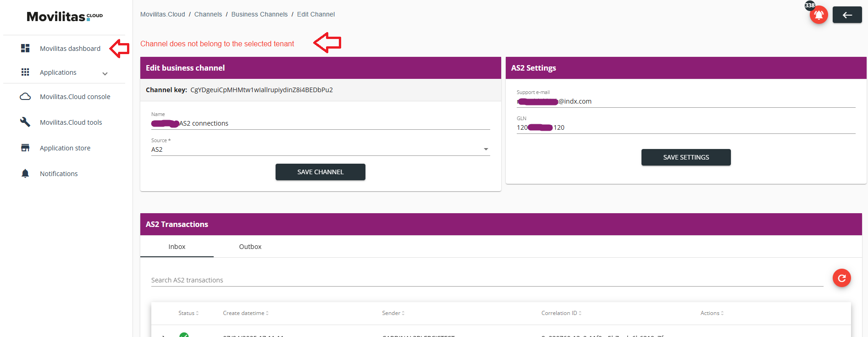868x337 pixels.
Task: Click the Movilitas.Cloud tools wrench icon
Action: (25, 122)
